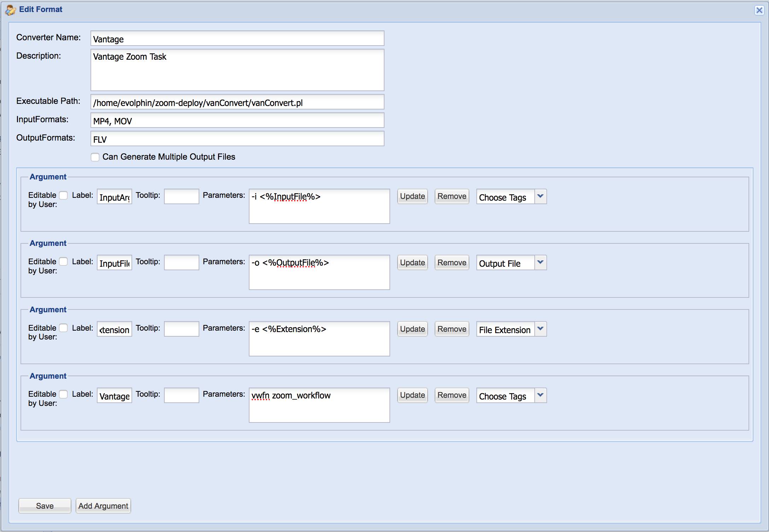Viewport: 769px width, 532px height.
Task: Enable Can Generate Multiple Output Files
Action: [x=95, y=157]
